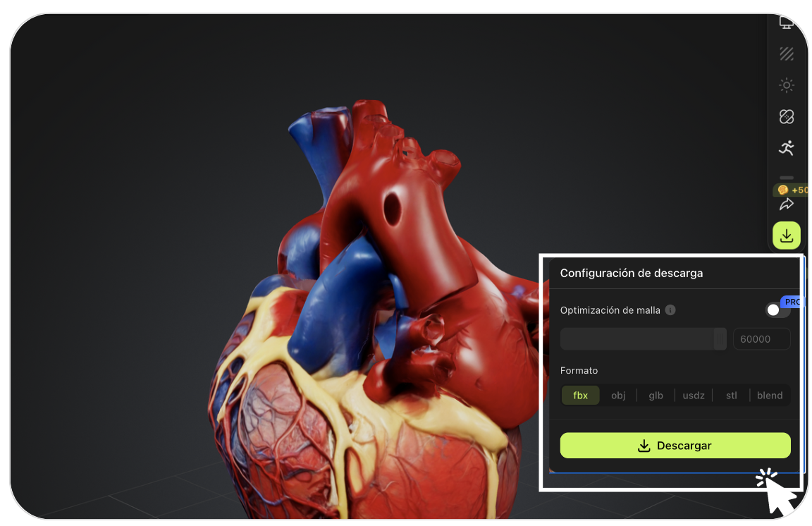The height and width of the screenshot is (526, 812).
Task: Click the mesh polygon count slider
Action: [643, 339]
